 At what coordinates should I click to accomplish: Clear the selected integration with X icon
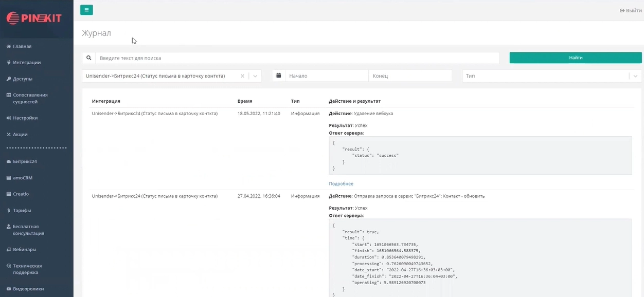[242, 76]
